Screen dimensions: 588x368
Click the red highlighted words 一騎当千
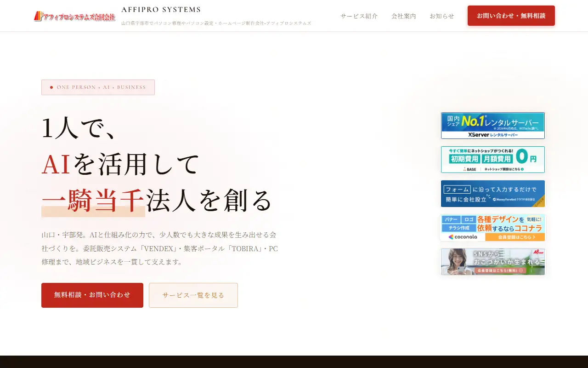[x=93, y=201]
